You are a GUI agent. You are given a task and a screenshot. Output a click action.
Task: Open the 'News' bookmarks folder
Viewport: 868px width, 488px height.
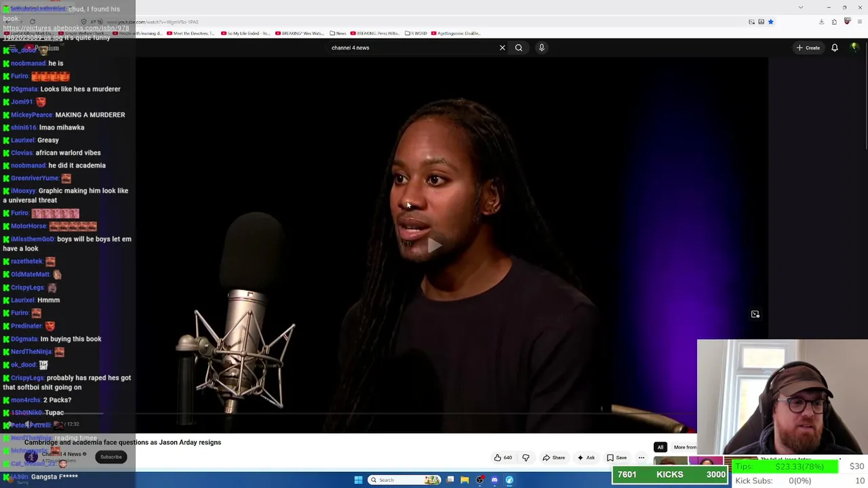338,33
